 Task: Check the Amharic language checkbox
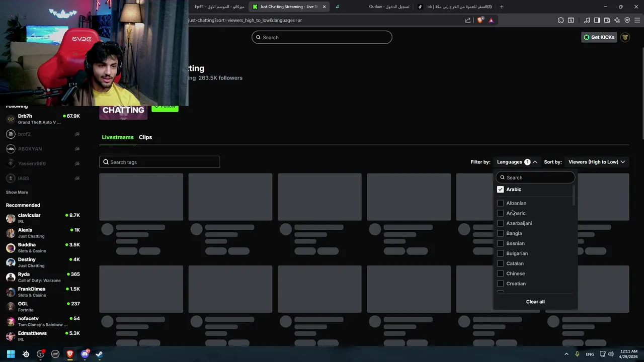500,213
